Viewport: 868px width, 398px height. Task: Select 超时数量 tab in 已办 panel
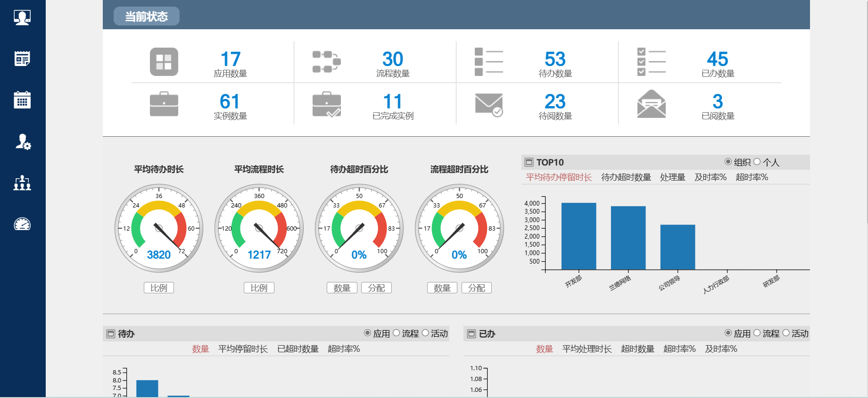[x=637, y=349]
